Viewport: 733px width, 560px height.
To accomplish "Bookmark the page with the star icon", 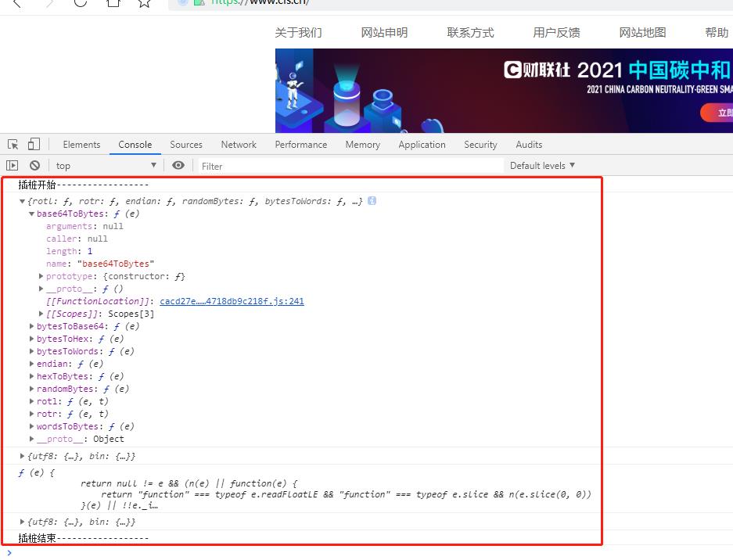I will click(x=144, y=3).
